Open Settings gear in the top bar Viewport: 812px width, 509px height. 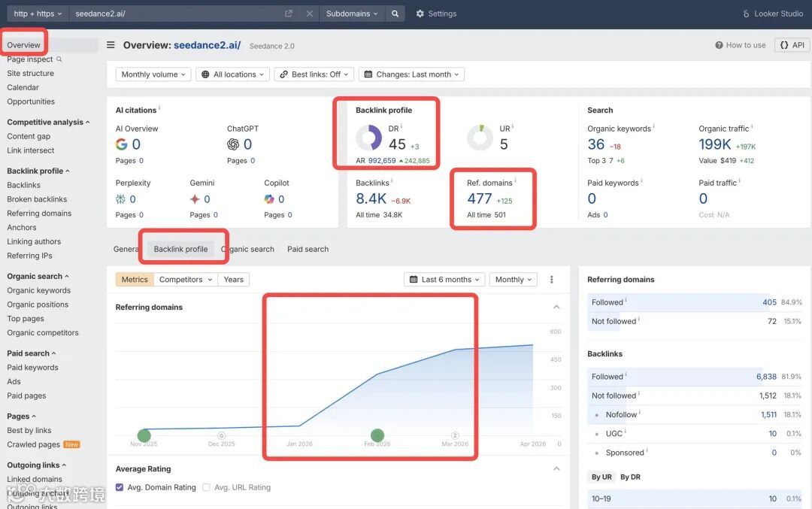[x=436, y=14]
